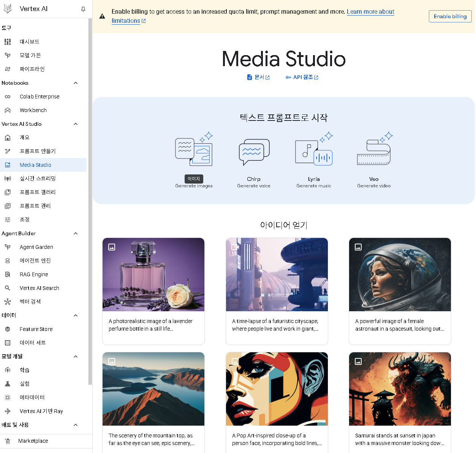Click 프롬프트 만들기 wand icon
The height and width of the screenshot is (453, 476).
pyautogui.click(x=8, y=151)
